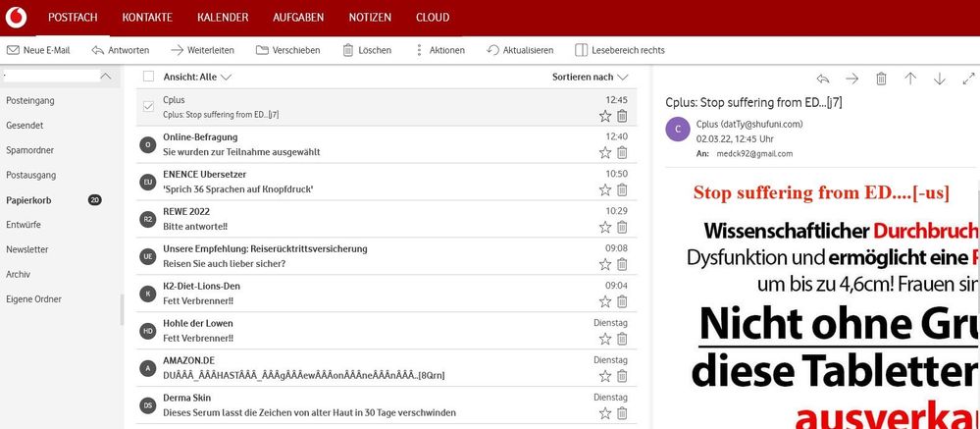Open the Ansicht: Alle dropdown
Screen dimensions: 980x429
197,77
